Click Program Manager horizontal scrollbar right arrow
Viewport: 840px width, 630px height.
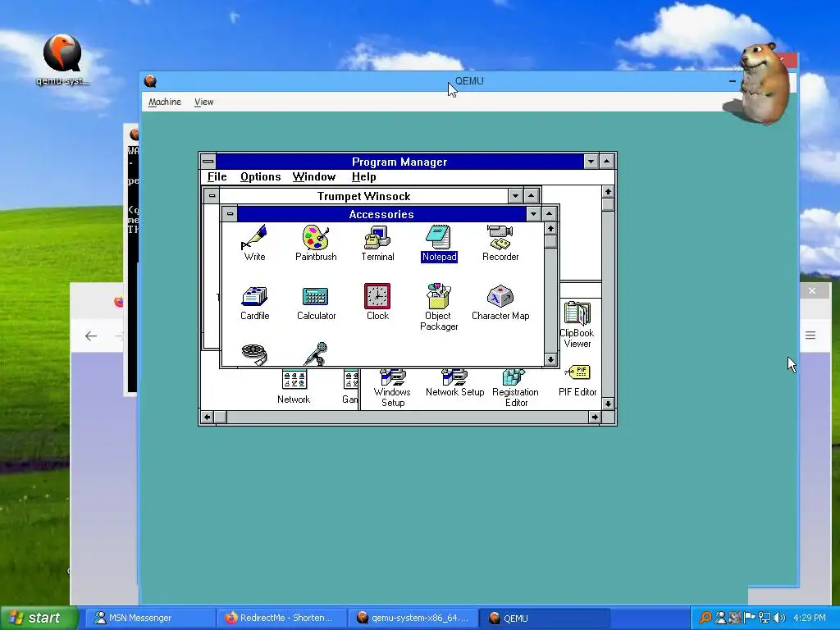coord(595,417)
